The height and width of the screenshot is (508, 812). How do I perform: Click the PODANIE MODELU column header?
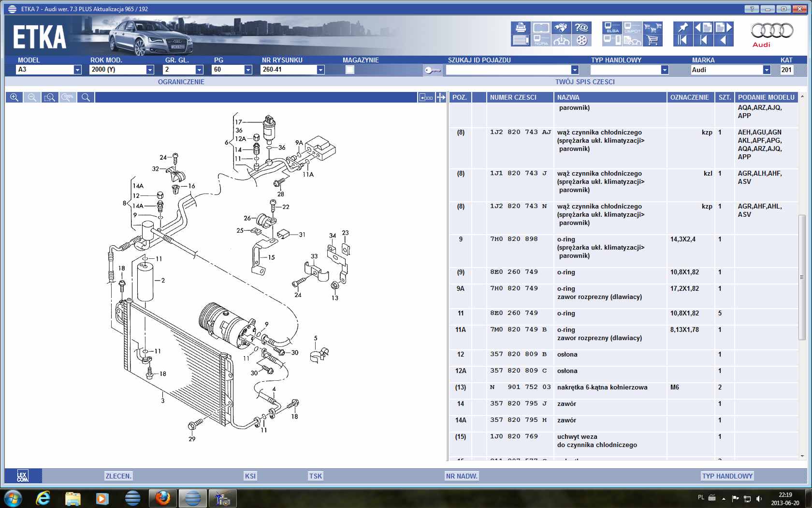pyautogui.click(x=766, y=97)
